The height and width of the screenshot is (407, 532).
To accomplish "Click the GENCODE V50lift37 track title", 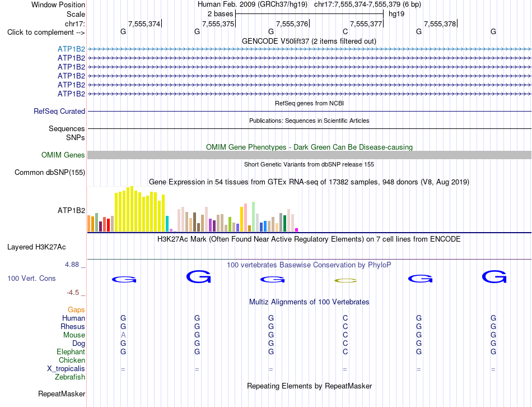I will (x=309, y=41).
